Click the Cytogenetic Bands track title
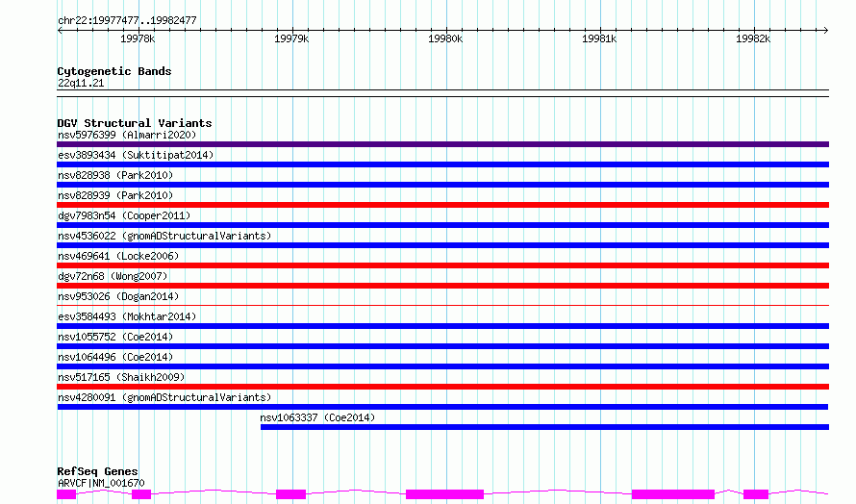The image size is (856, 504). pyautogui.click(x=114, y=71)
